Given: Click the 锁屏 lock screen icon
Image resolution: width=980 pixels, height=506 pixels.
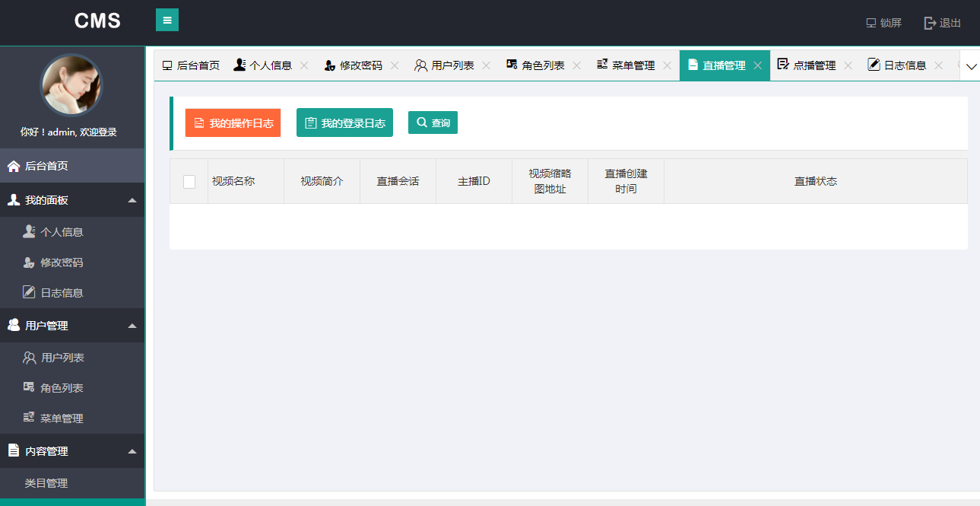Looking at the screenshot, I should 870,23.
